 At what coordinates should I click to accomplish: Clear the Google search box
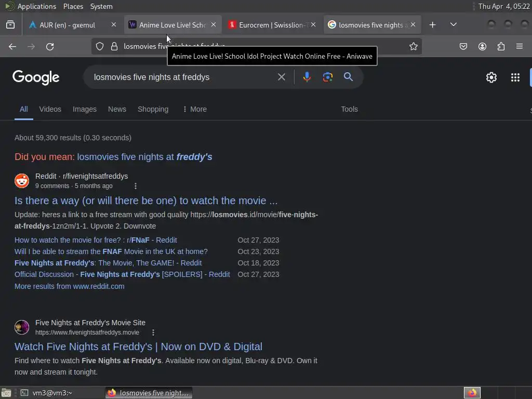[281, 77]
